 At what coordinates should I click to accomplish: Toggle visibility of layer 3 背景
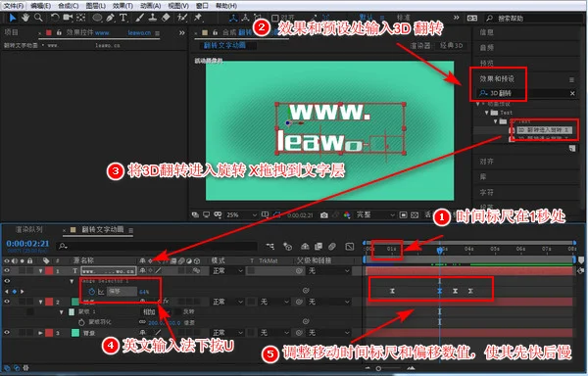(x=7, y=333)
